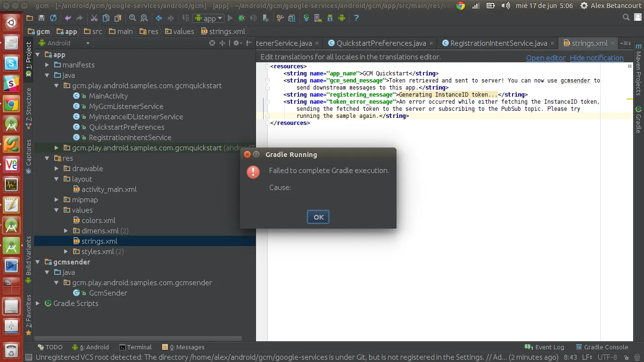Click the Help question mark icon
This screenshot has height=362, width=644.
(356, 18)
